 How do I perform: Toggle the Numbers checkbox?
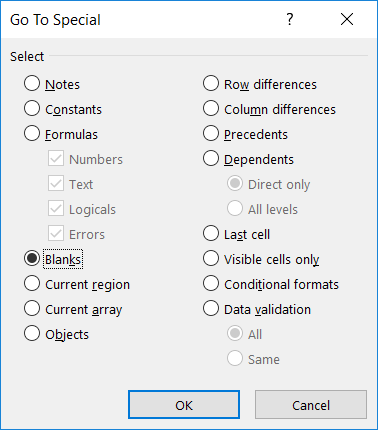click(x=56, y=159)
